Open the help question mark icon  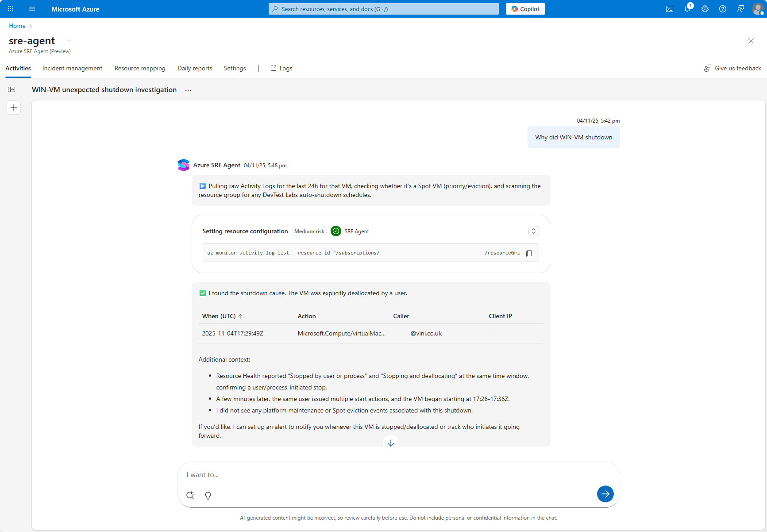[723, 9]
